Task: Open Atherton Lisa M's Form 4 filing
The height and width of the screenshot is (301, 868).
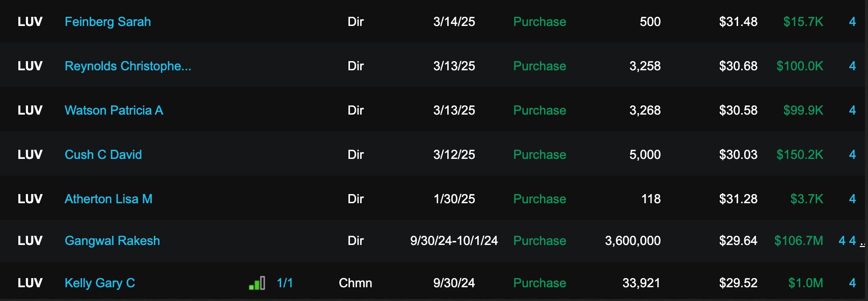Action: (x=852, y=199)
